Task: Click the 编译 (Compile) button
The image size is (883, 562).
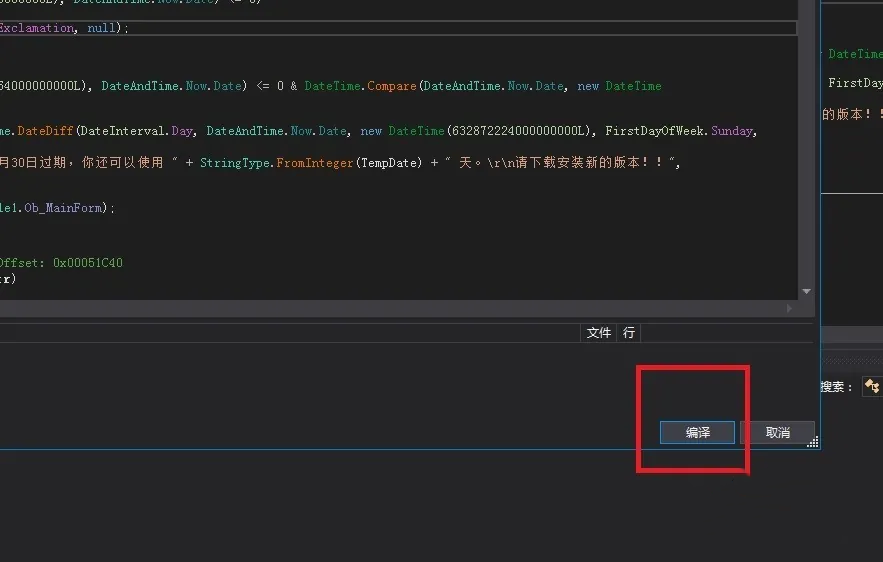Action: (697, 432)
